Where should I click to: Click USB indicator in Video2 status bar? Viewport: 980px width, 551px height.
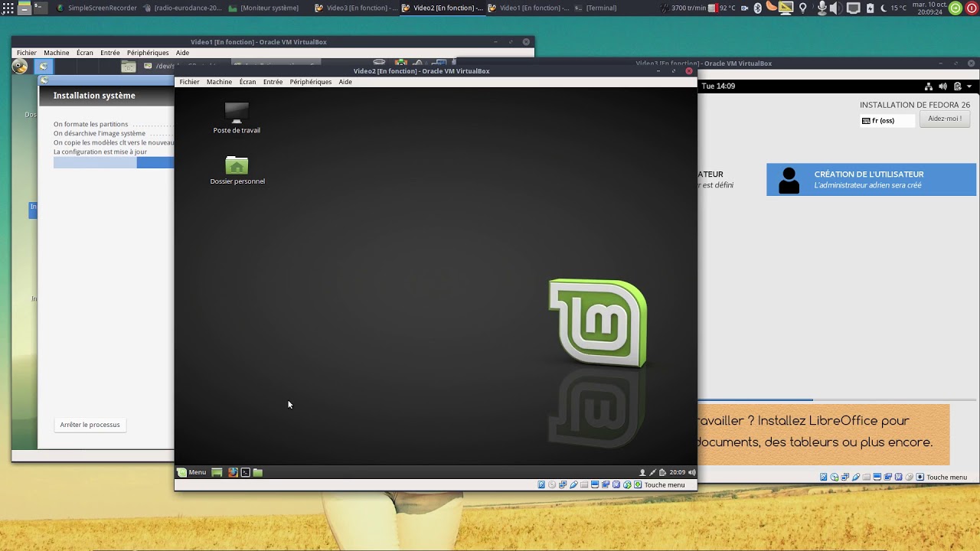[573, 484]
